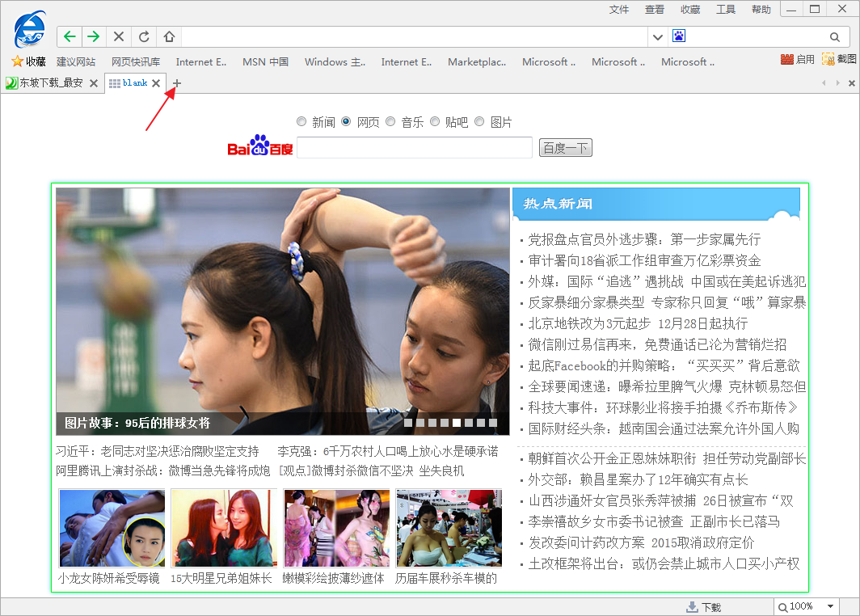Image resolution: width=860 pixels, height=616 pixels.
Task: Click in the browser address bar
Action: (x=415, y=36)
